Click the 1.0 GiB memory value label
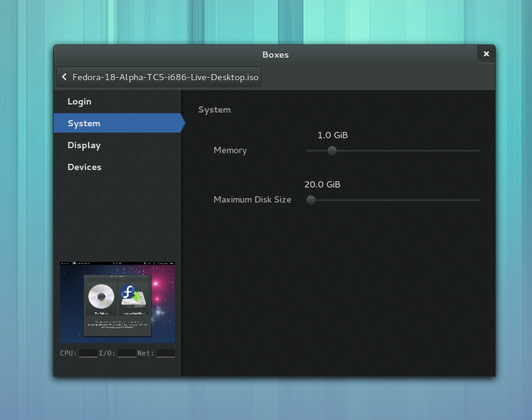532x420 pixels. 332,135
